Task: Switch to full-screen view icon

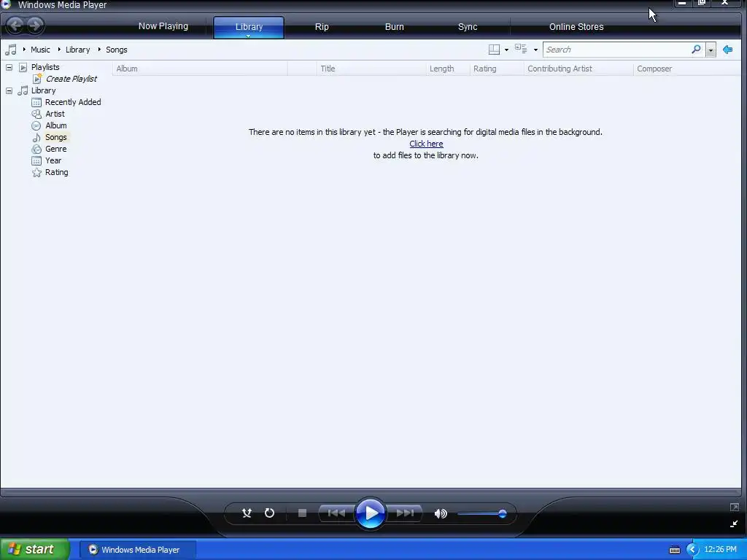Action: (x=734, y=507)
